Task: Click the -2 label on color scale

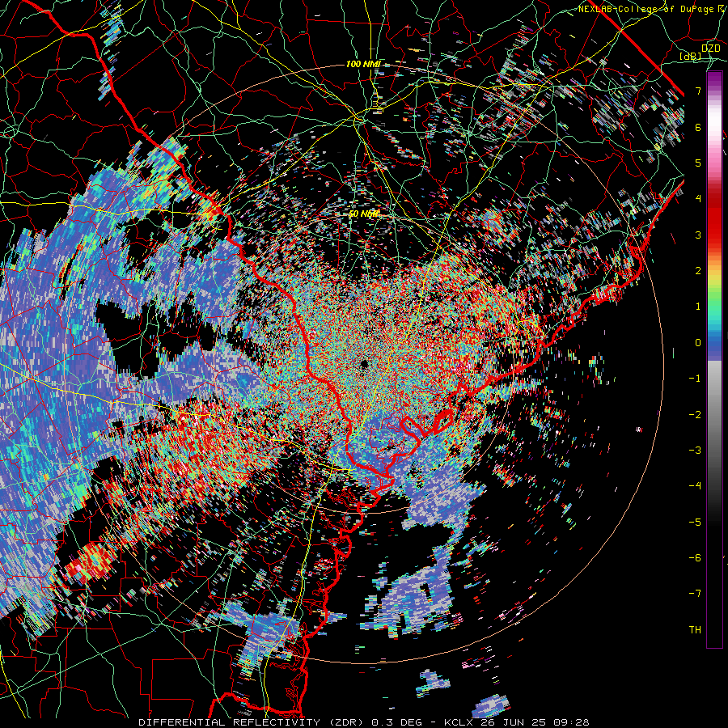Action: click(x=695, y=415)
